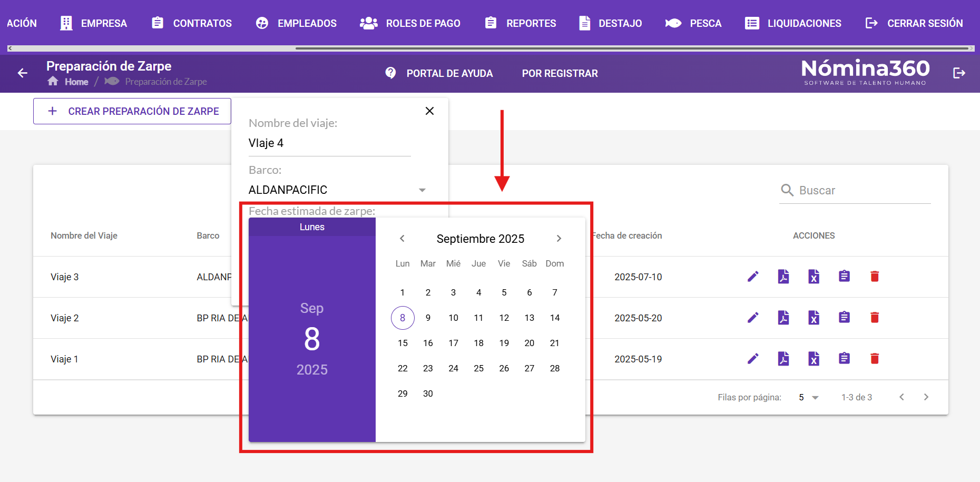Export Viaje 1 to Excel
This screenshot has height=482, width=980.
click(x=814, y=359)
